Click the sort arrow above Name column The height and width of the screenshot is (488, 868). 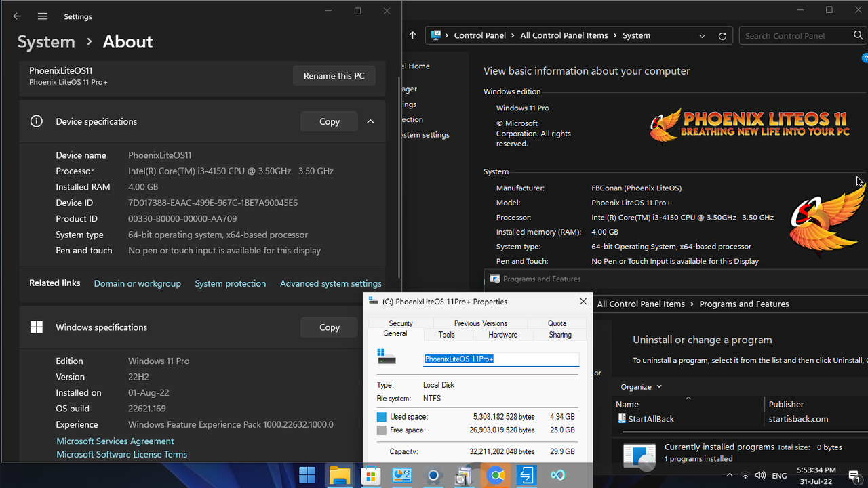pos(688,398)
